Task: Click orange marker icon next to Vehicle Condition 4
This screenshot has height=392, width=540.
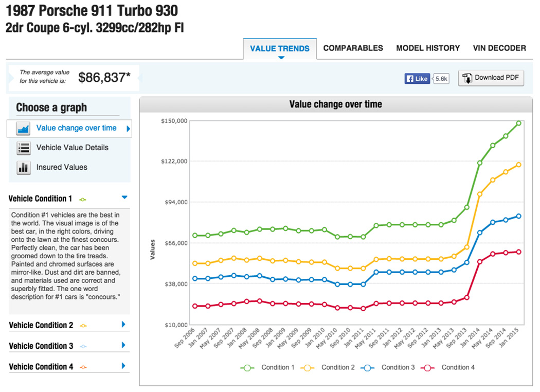Action: (x=83, y=367)
